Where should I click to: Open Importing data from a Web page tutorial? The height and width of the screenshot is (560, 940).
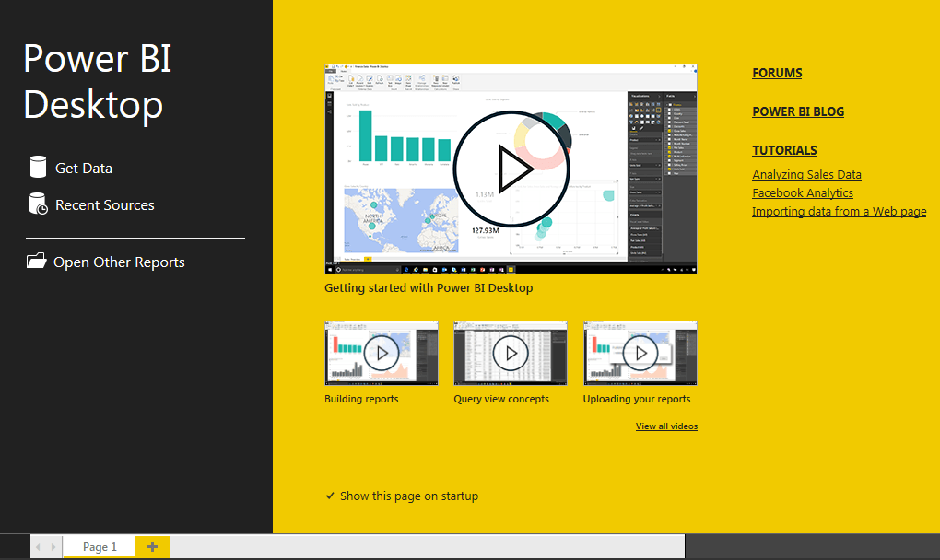[x=839, y=211]
